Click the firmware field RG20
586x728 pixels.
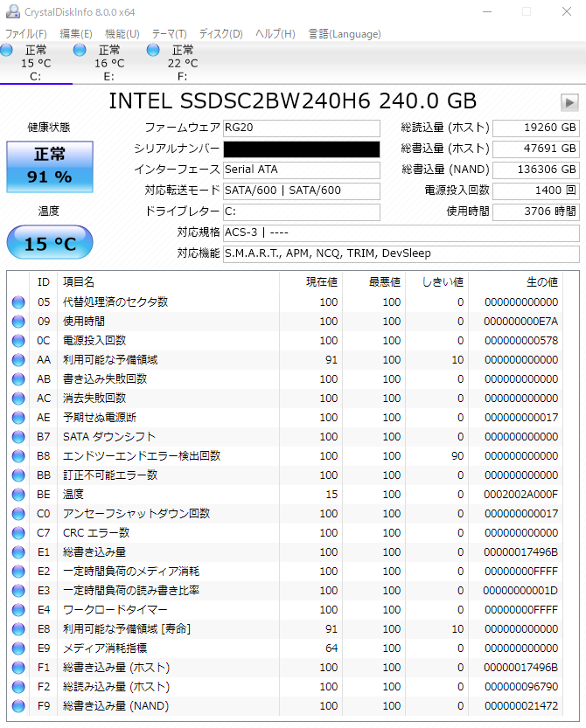click(x=302, y=128)
